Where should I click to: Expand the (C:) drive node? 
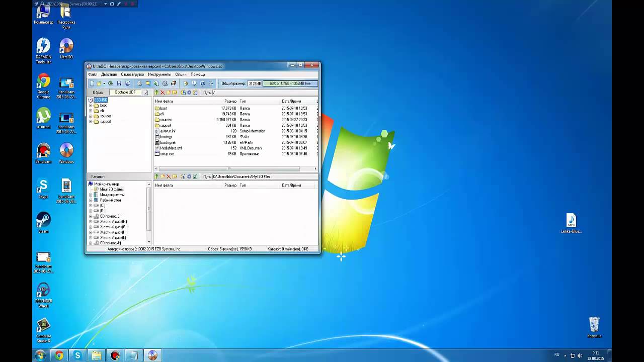[x=91, y=206]
